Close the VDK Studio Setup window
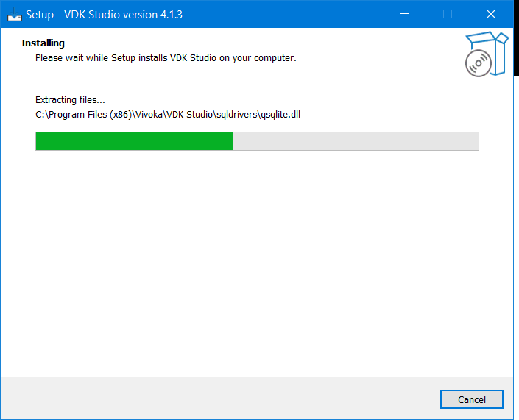This screenshot has height=420, width=519. (x=491, y=14)
